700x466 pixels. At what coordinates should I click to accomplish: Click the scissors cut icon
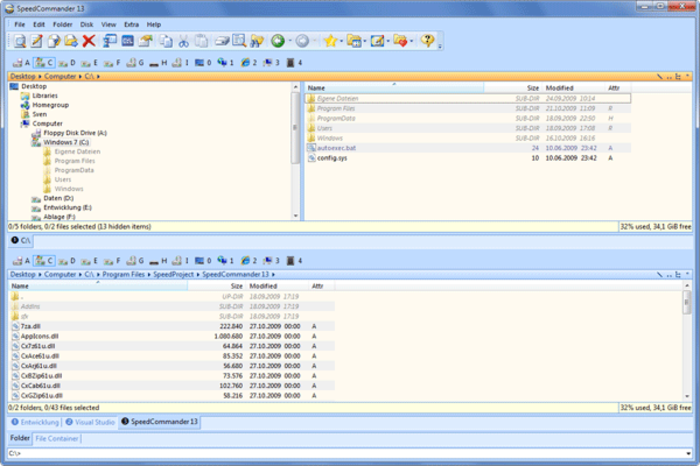[183, 41]
